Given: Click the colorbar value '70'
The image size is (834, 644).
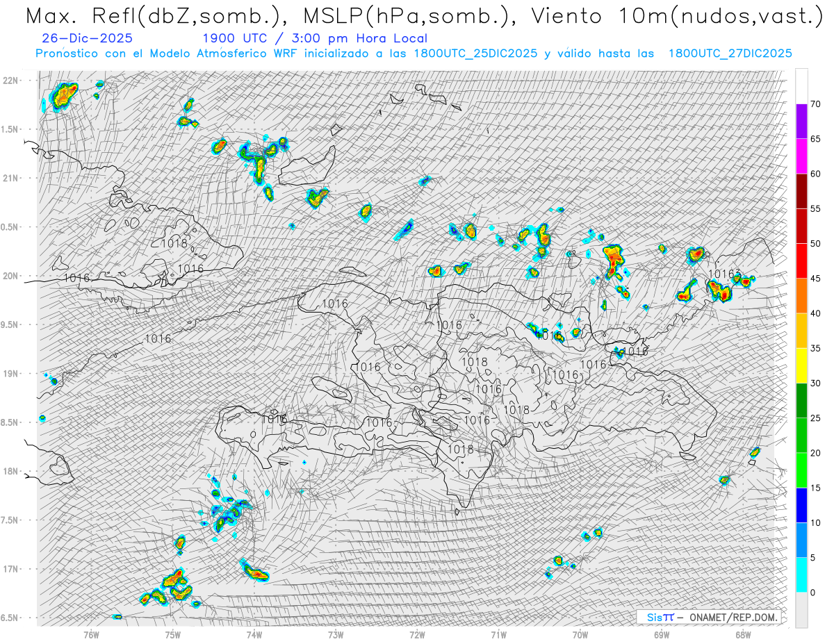Looking at the screenshot, I should click(816, 104).
